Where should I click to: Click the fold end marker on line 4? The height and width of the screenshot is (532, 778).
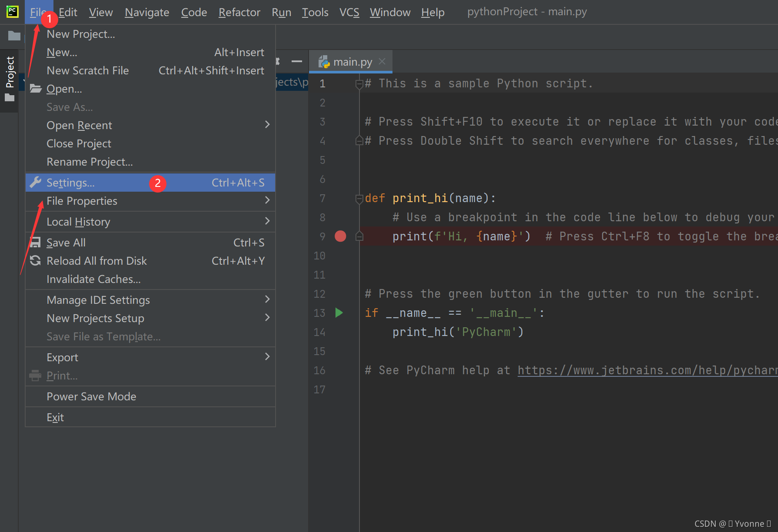pos(359,141)
